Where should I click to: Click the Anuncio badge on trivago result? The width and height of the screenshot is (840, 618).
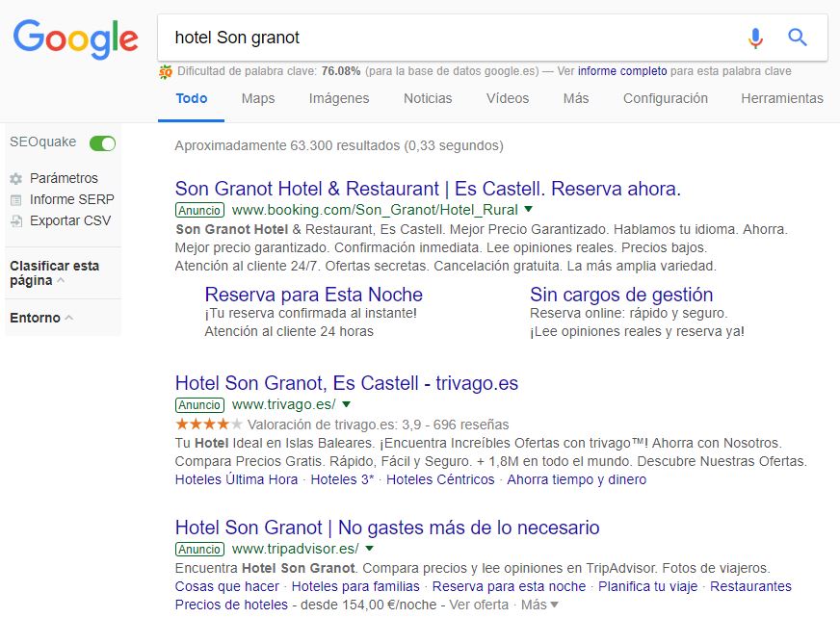199,405
